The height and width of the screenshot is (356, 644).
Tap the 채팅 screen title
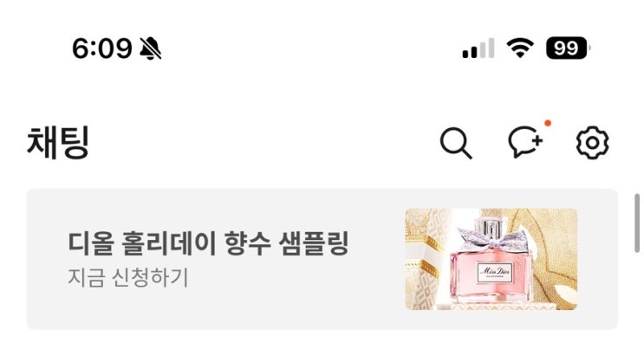click(58, 143)
